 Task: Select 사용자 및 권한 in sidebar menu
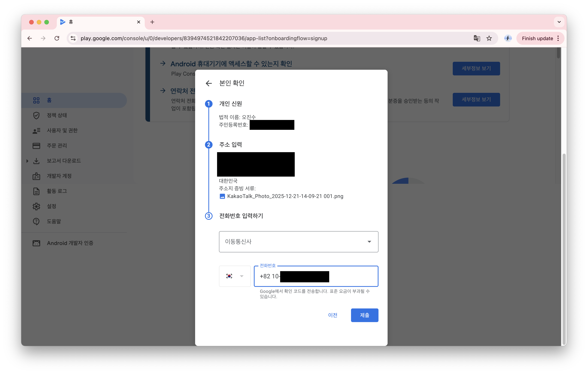(62, 131)
